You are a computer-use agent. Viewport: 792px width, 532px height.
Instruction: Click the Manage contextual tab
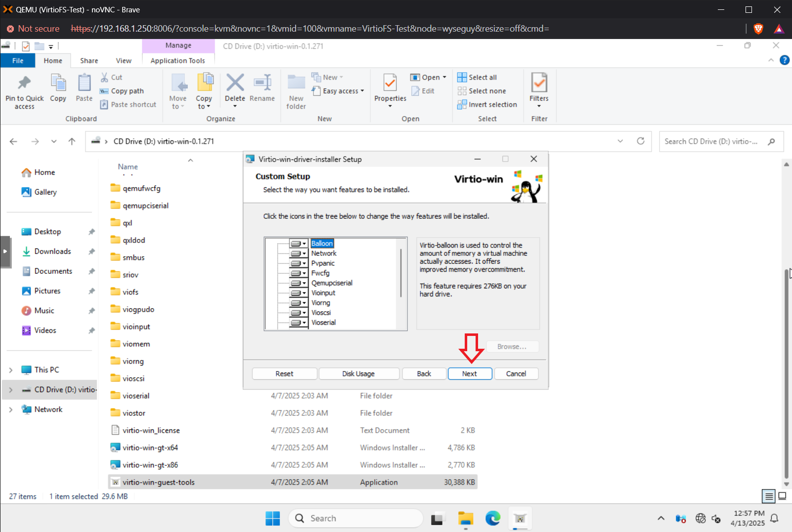(x=178, y=45)
